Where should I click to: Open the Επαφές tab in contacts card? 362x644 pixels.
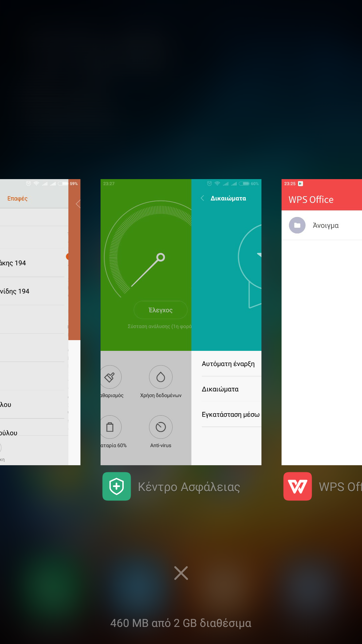tap(17, 199)
